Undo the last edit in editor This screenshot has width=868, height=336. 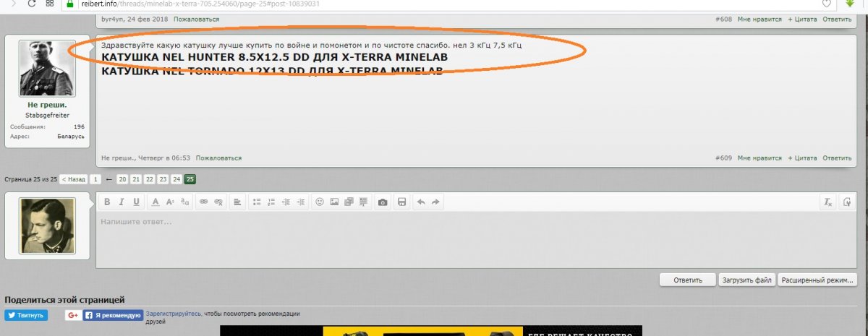pos(421,202)
